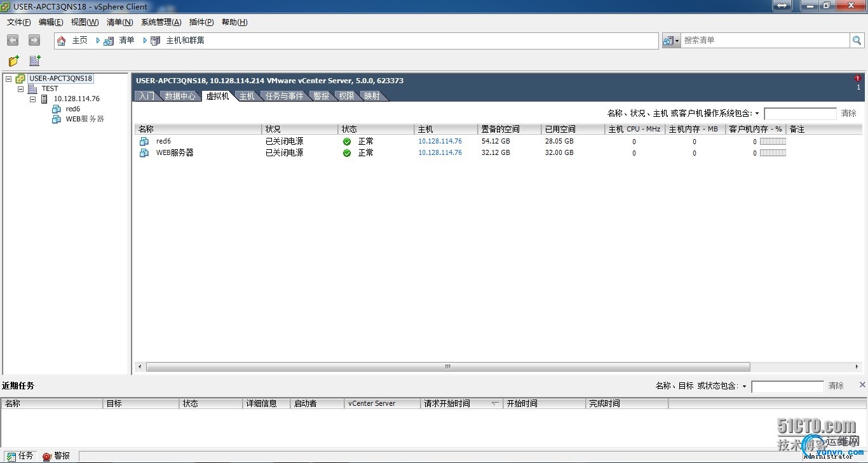The width and height of the screenshot is (868, 463).
Task: Open the 视图(W) menu
Action: (85, 22)
